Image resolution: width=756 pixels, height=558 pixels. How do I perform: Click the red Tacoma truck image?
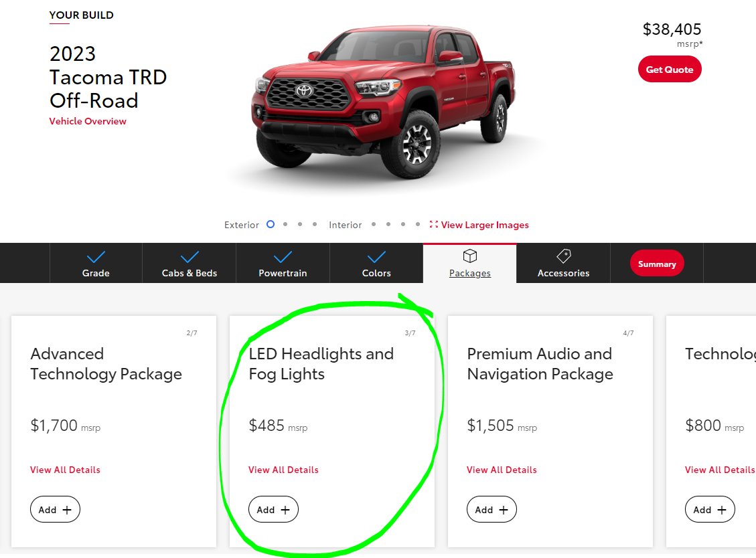(x=383, y=101)
